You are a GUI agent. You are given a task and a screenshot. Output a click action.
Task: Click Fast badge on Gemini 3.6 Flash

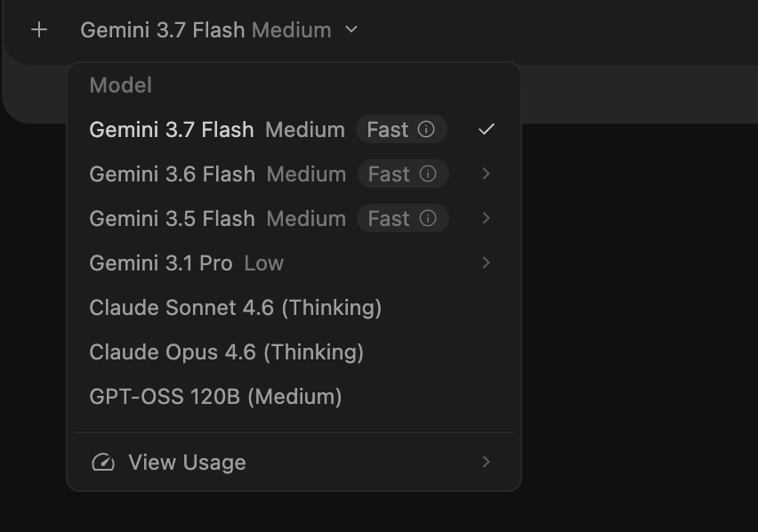403,173
